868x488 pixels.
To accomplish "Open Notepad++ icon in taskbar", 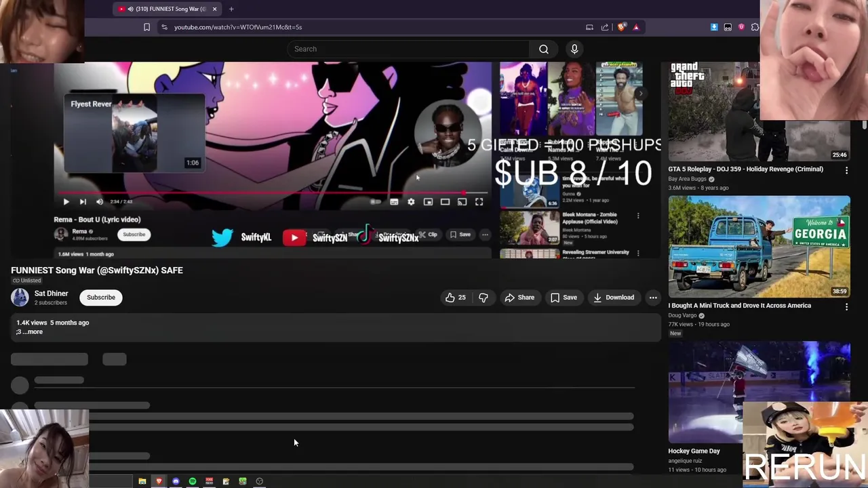I will tap(226, 481).
